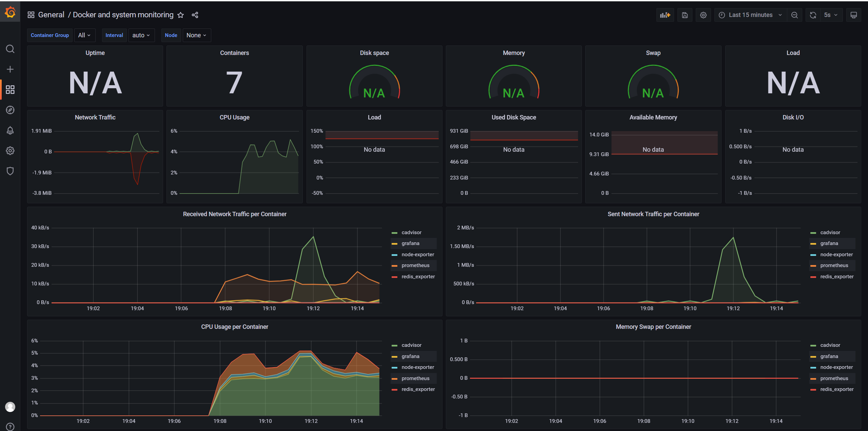The image size is (868, 431).
Task: Open the Available Memory panel title
Action: 653,117
